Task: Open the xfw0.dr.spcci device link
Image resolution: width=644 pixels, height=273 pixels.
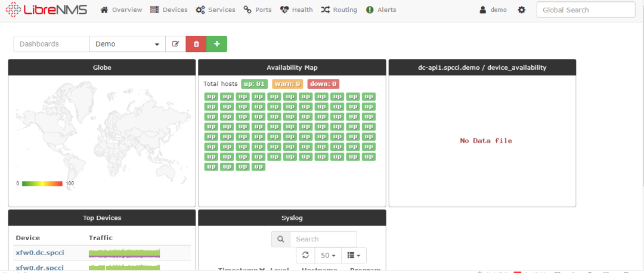Action: coord(39,268)
